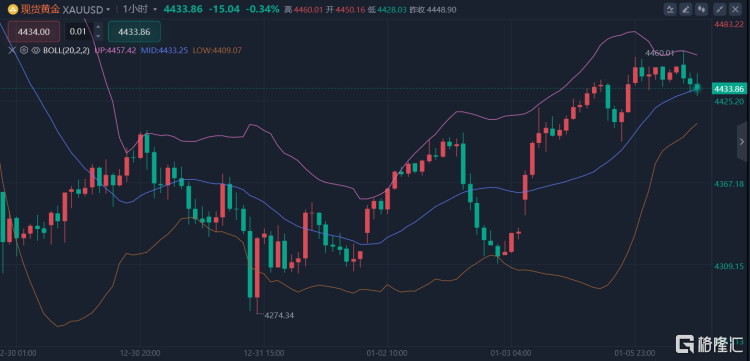Image resolution: width=750 pixels, height=361 pixels.
Task: Decrease lot size with down stepper arrow
Action: coord(98,36)
